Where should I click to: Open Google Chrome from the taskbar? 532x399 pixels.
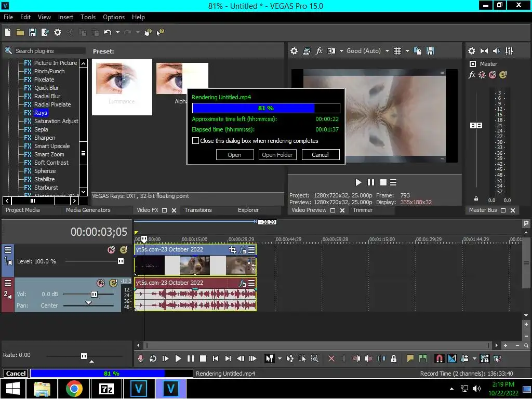pyautogui.click(x=74, y=389)
